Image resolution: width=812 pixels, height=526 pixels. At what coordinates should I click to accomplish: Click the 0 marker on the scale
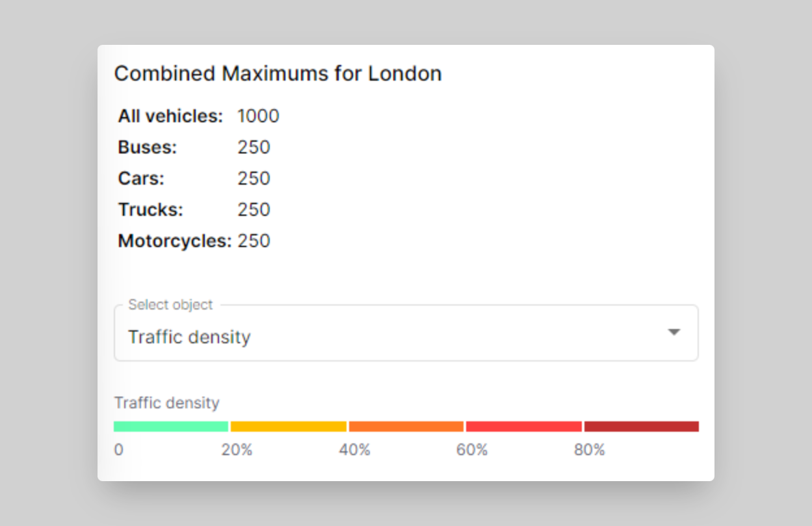click(x=119, y=449)
